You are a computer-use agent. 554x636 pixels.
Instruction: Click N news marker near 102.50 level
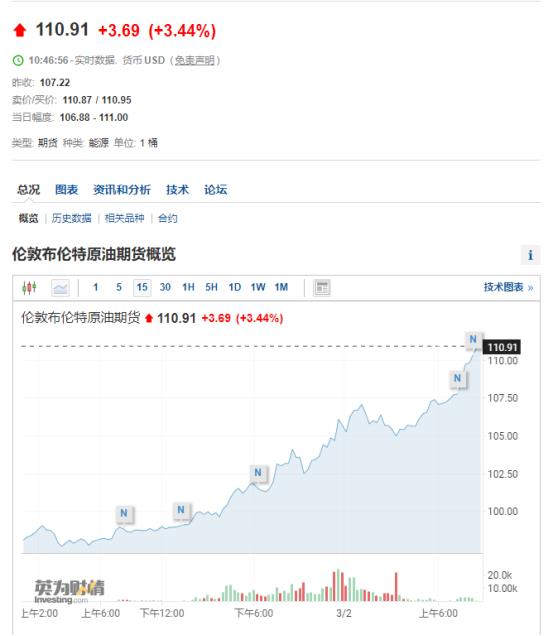click(x=258, y=473)
